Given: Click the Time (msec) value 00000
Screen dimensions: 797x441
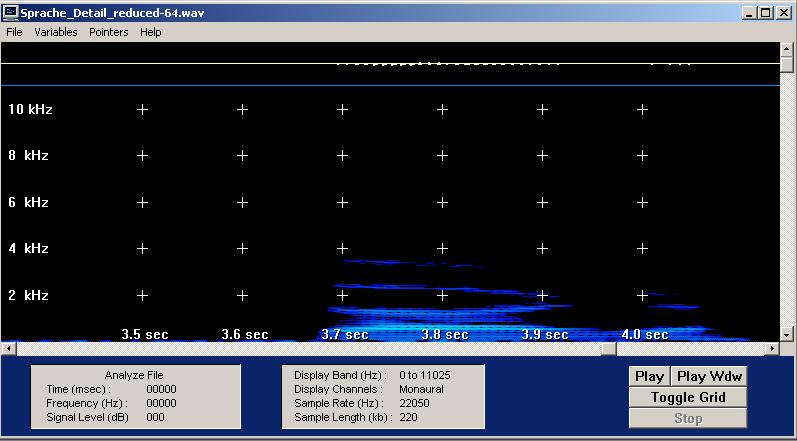Looking at the screenshot, I should click(x=161, y=389).
